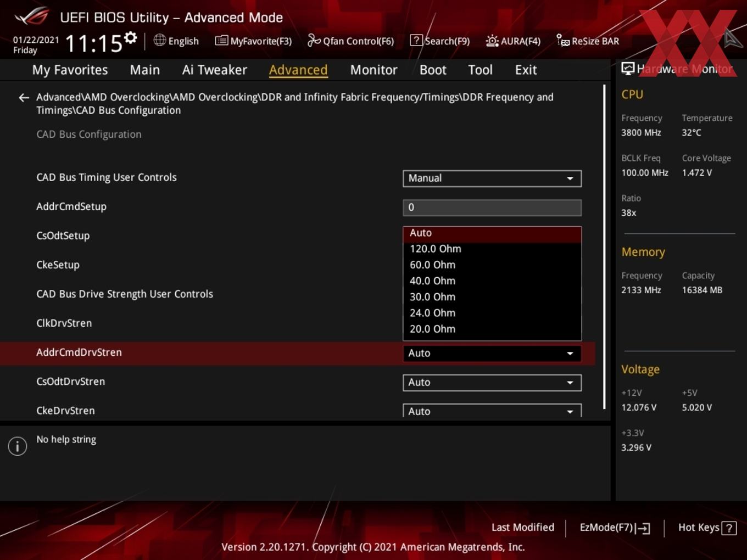Open the CkeDrvStren dropdown
This screenshot has height=560, width=747.
492,411
